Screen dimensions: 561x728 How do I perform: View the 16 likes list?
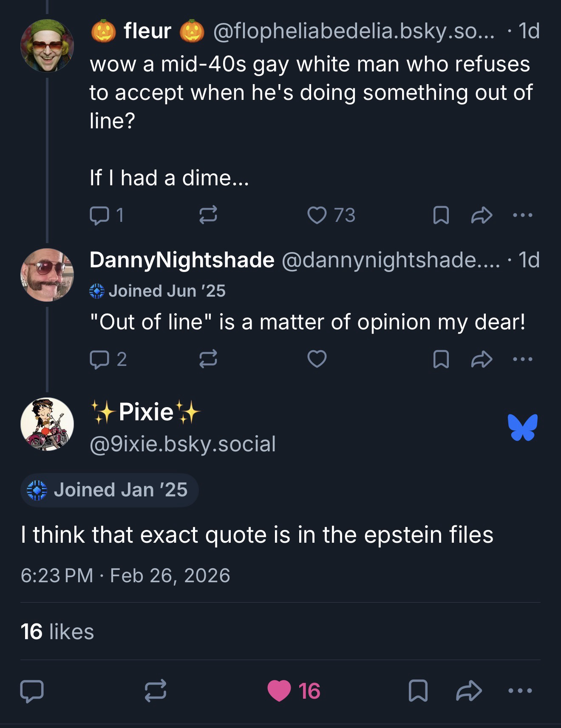point(57,632)
